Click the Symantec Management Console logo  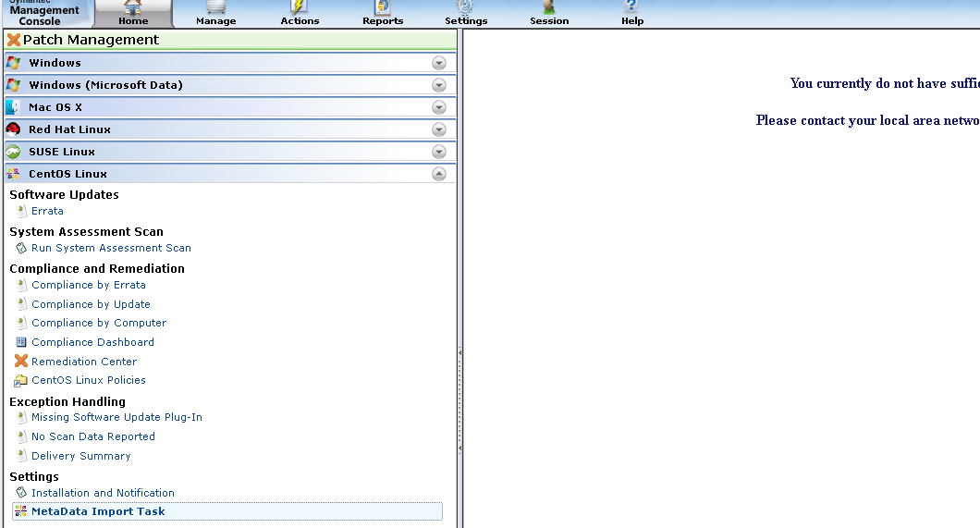(x=43, y=13)
